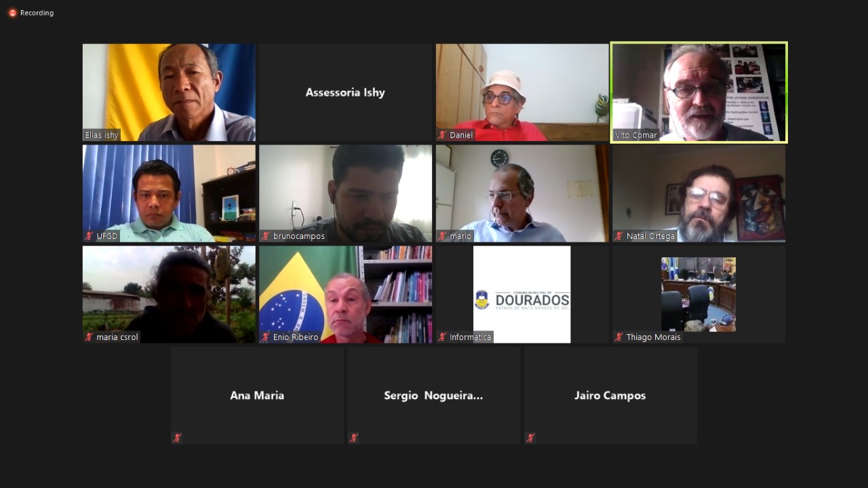The image size is (868, 488).
Task: Select the Elias Ishy video tile
Action: click(169, 92)
